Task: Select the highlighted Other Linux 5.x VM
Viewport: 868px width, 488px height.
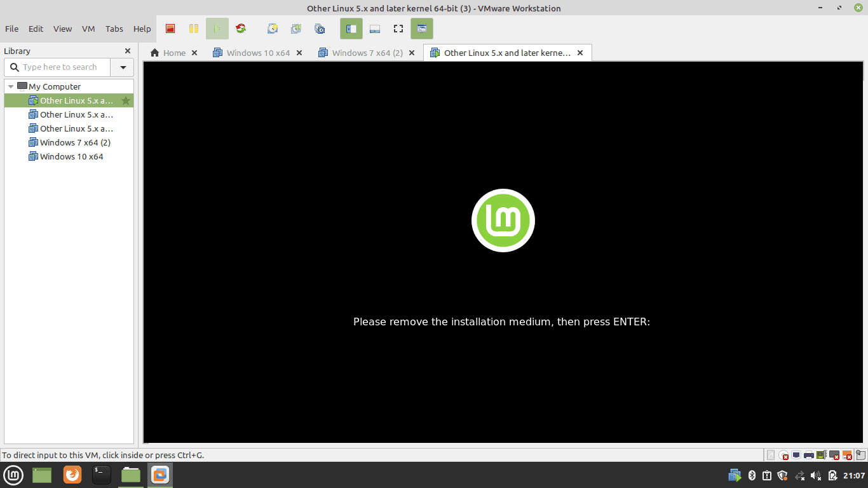Action: point(69,100)
